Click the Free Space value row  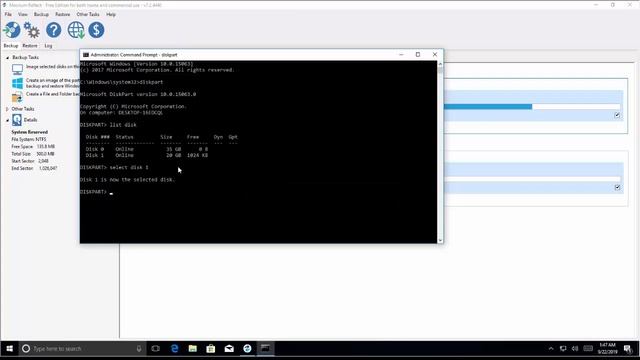[33, 147]
